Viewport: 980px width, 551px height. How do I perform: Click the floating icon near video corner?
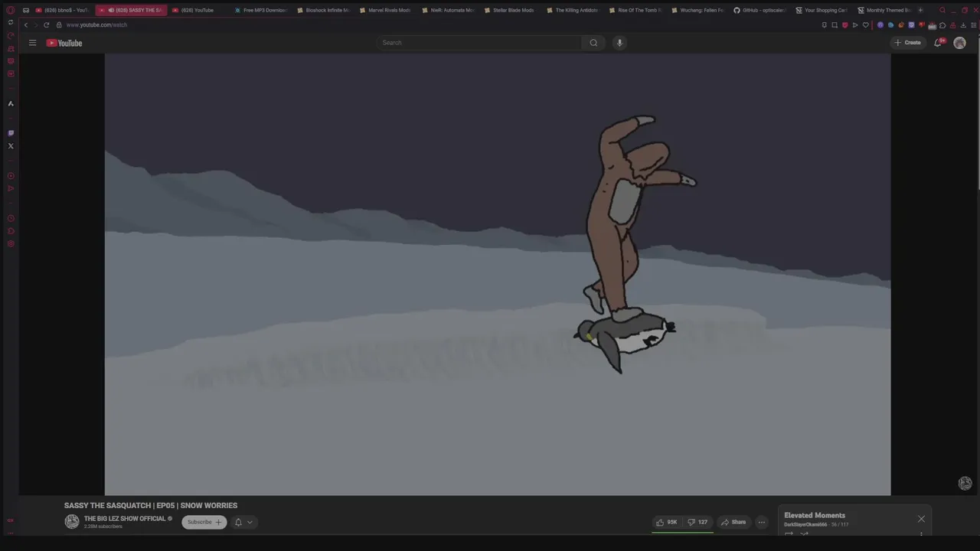965,483
